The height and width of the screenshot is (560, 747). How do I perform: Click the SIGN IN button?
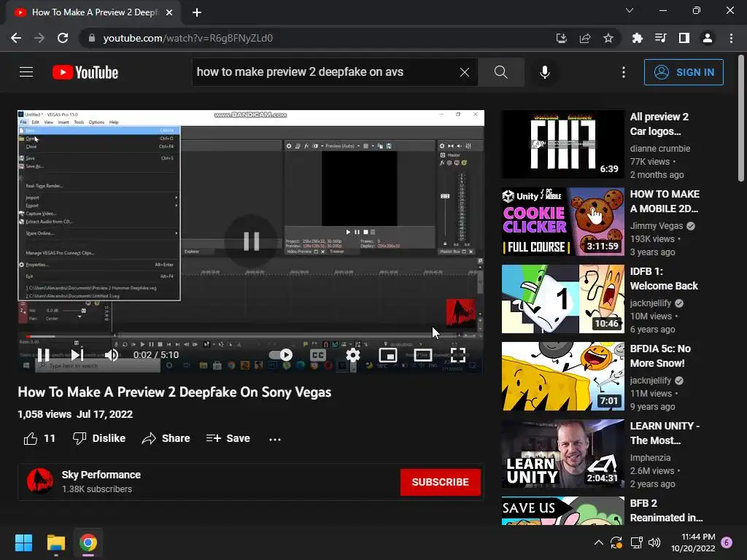click(x=684, y=72)
